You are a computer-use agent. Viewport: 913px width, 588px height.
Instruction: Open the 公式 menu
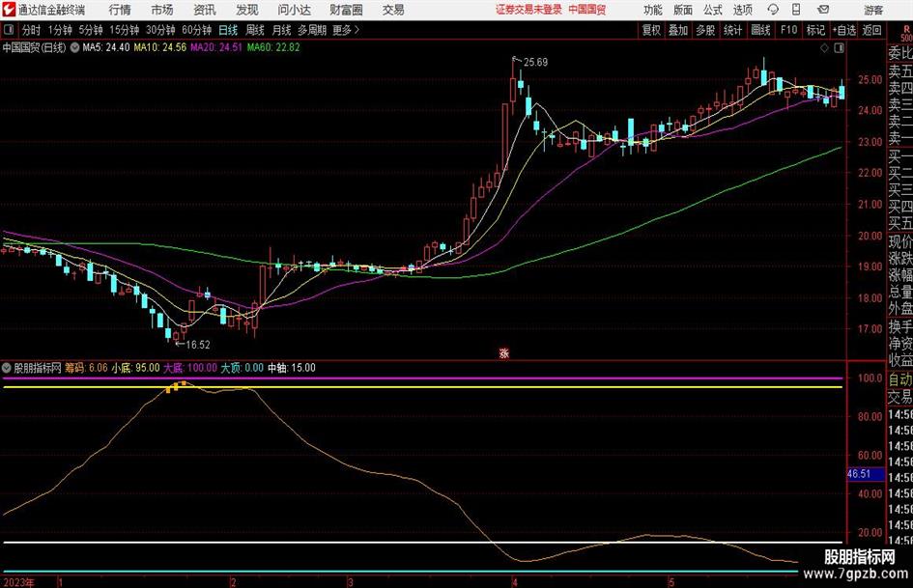coord(713,10)
